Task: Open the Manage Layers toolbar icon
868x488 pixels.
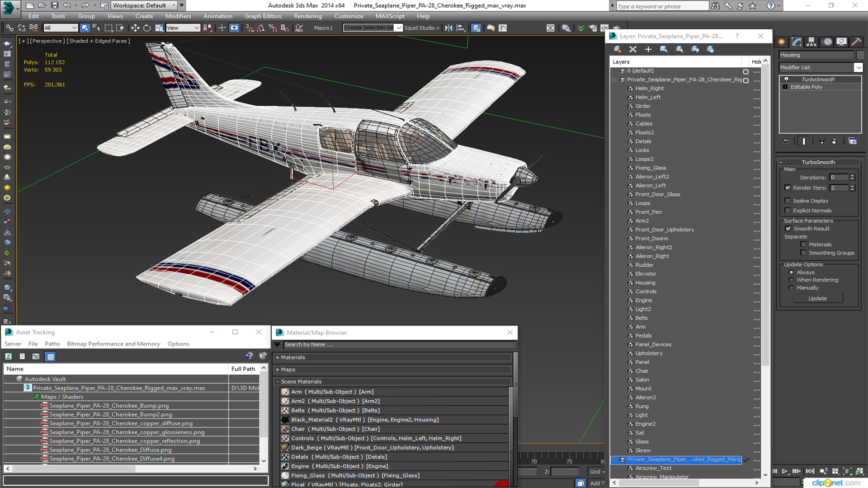Action: pyautogui.click(x=476, y=28)
